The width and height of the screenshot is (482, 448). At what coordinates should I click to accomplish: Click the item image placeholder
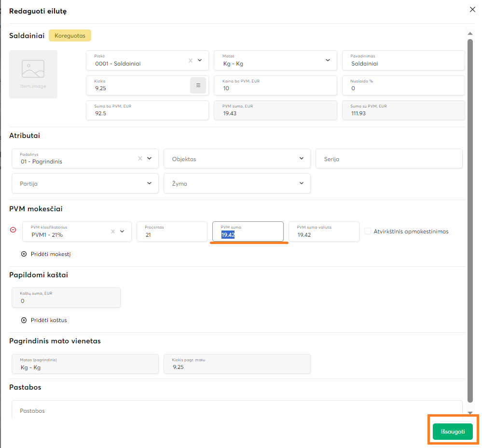coord(33,74)
